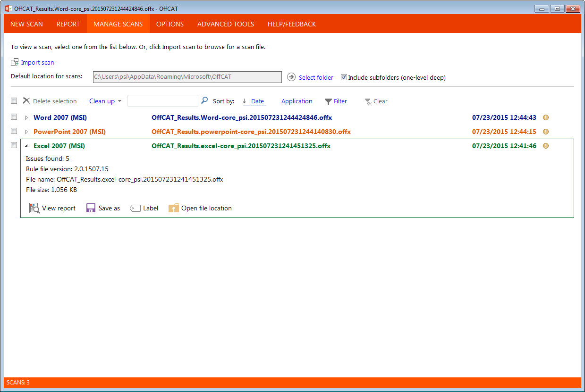Collapse the Excel 2007 scan details
Viewport: 585px width, 392px height.
tap(26, 145)
